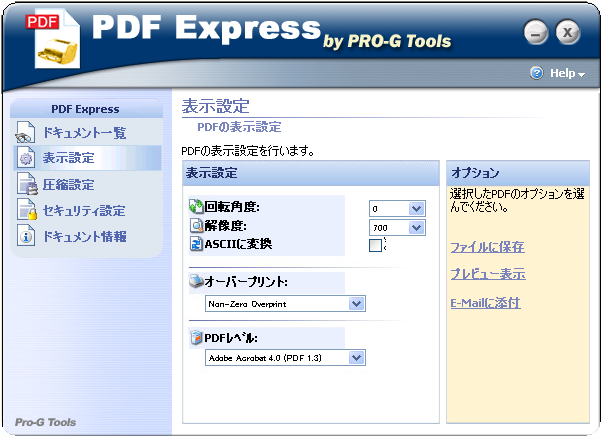The height and width of the screenshot is (438, 603).
Task: Click the ファイルに保存 link
Action: tap(487, 247)
